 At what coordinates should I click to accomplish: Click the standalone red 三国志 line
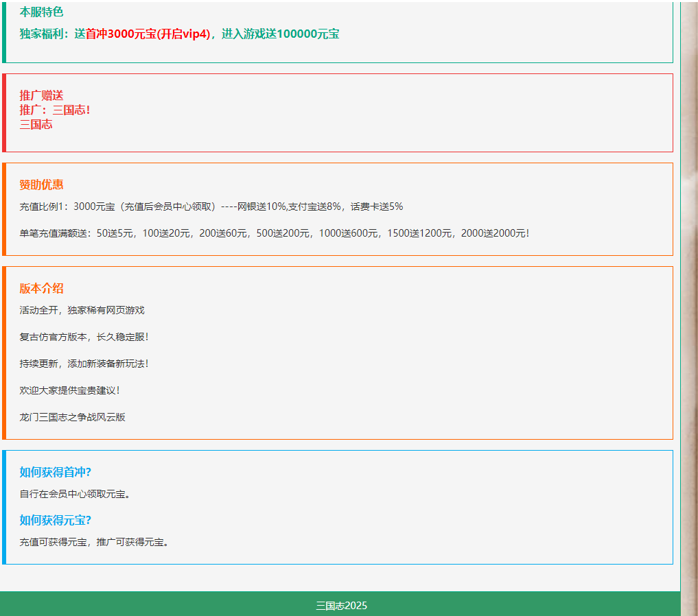click(x=36, y=124)
